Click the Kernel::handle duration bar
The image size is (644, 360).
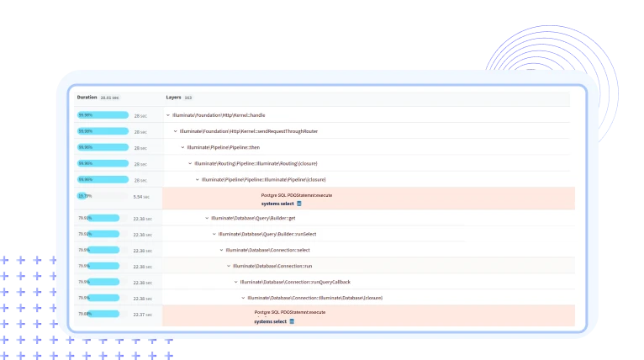[103, 115]
